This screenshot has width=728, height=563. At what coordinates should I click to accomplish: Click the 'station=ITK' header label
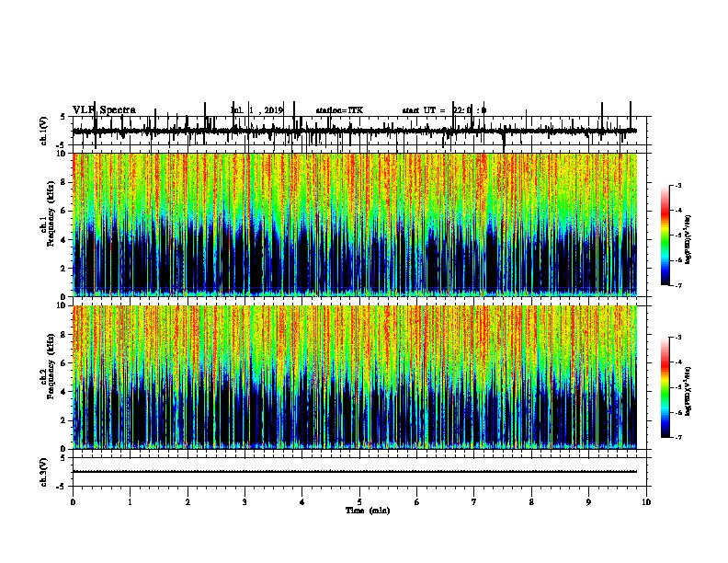click(x=339, y=110)
